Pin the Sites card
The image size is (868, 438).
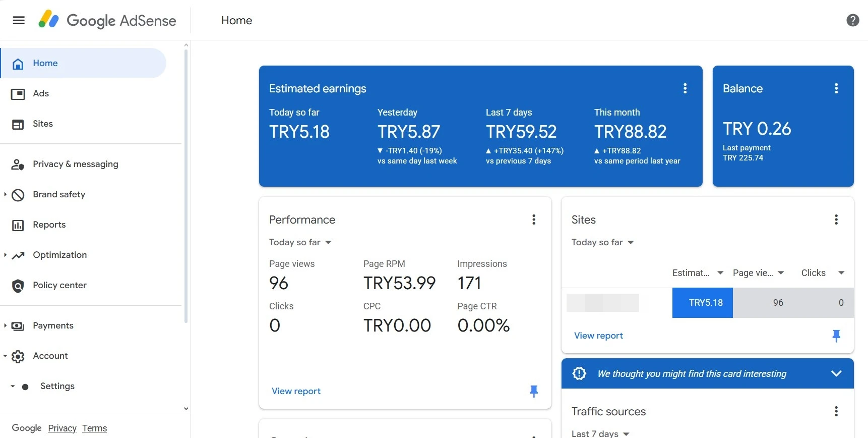click(x=836, y=336)
